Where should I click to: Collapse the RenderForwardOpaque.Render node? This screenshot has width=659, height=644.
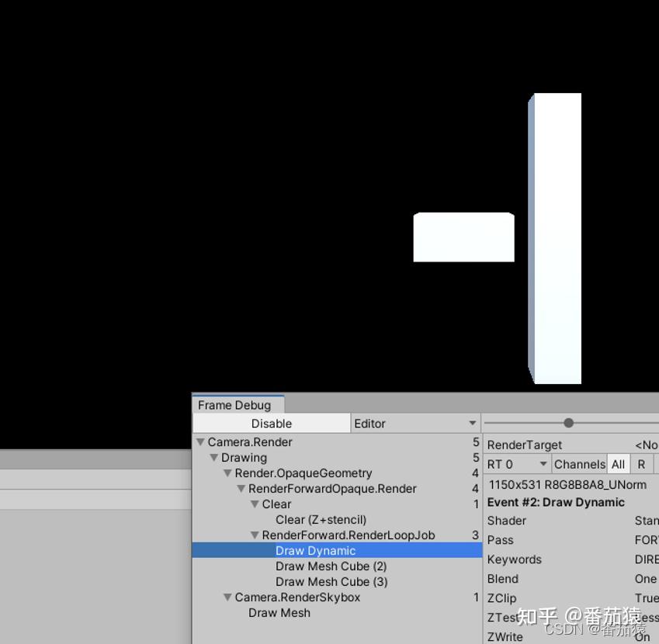tap(241, 489)
